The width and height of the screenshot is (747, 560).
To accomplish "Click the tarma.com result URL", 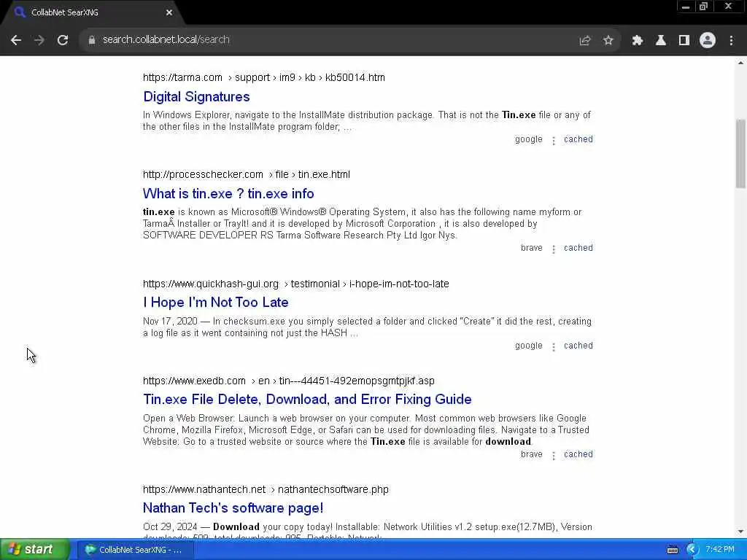I will (x=264, y=77).
